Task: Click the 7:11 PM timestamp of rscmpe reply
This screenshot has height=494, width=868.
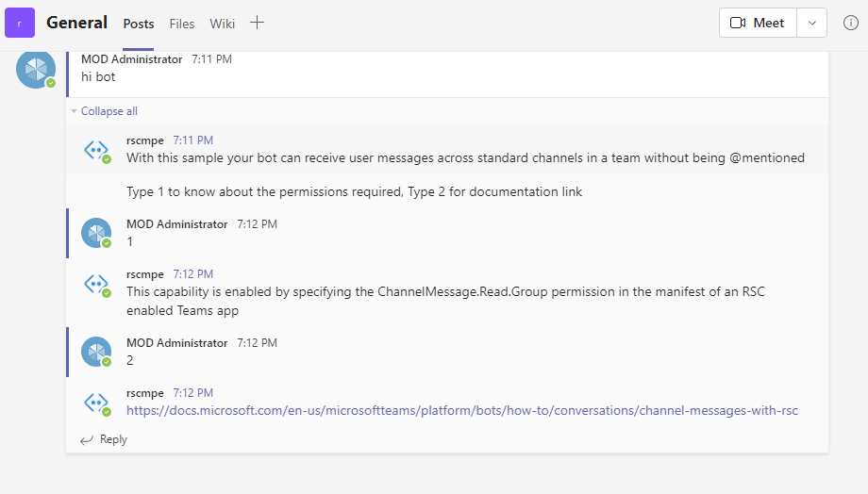Action: (x=192, y=140)
